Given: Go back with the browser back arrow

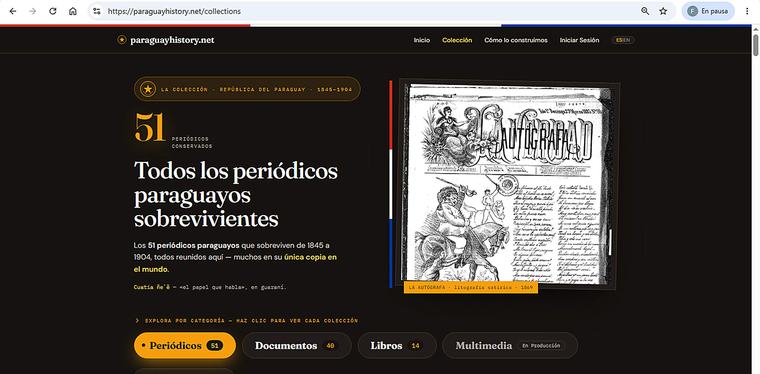Looking at the screenshot, I should (x=13, y=11).
